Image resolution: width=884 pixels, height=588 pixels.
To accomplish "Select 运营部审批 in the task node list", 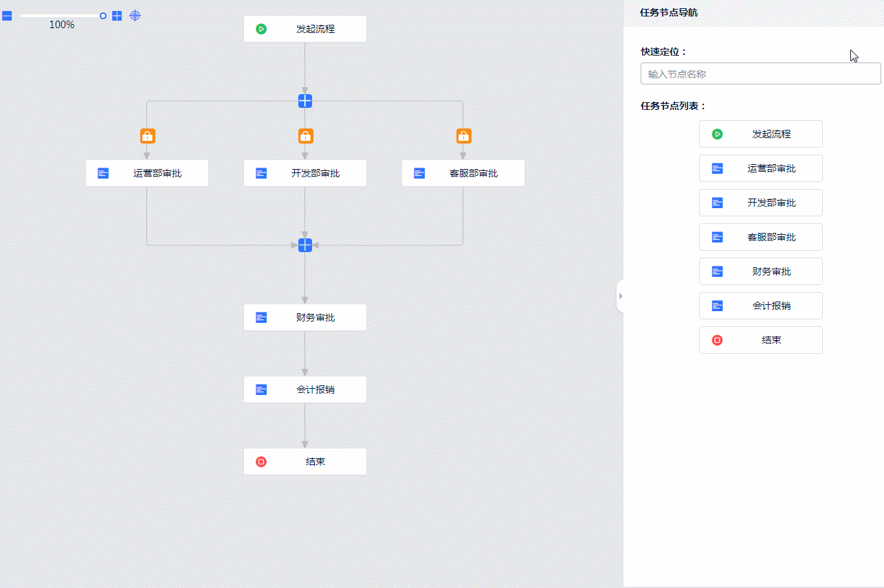I will [x=760, y=168].
